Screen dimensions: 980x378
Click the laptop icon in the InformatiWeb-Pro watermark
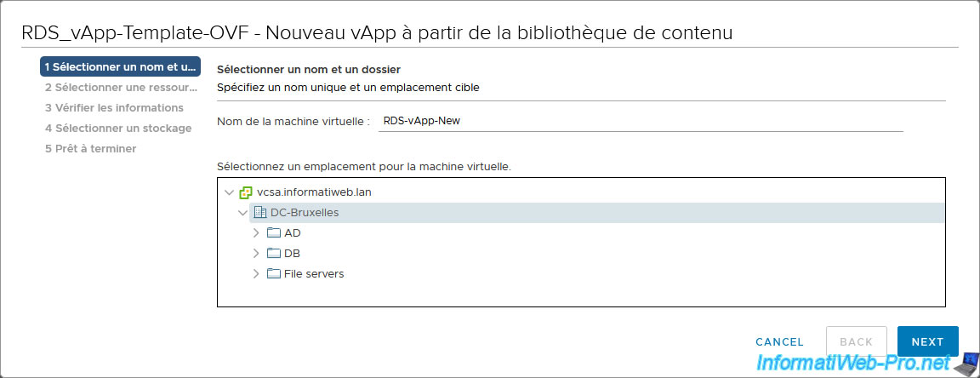pyautogui.click(x=966, y=363)
